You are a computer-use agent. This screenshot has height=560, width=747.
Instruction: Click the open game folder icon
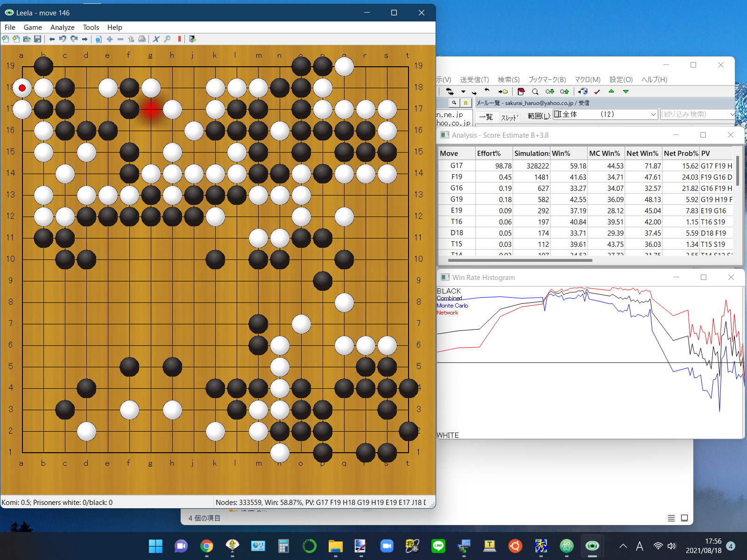[27, 39]
